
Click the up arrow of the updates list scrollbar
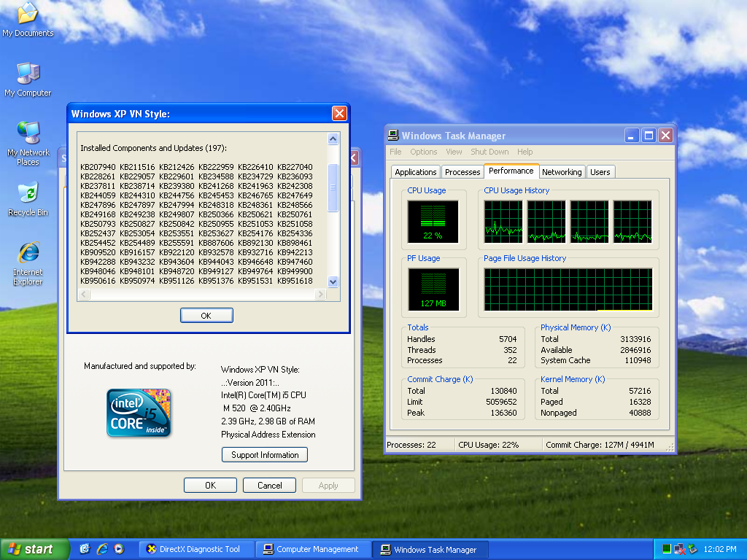pos(333,139)
